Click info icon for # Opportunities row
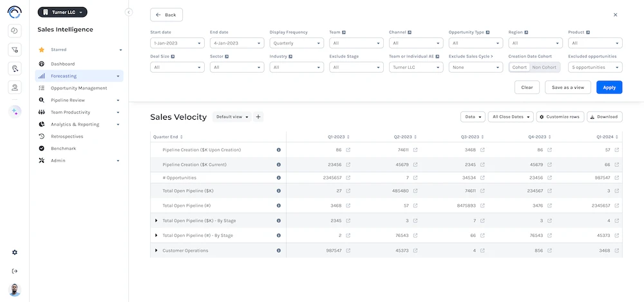This screenshot has width=644, height=302. (278, 178)
